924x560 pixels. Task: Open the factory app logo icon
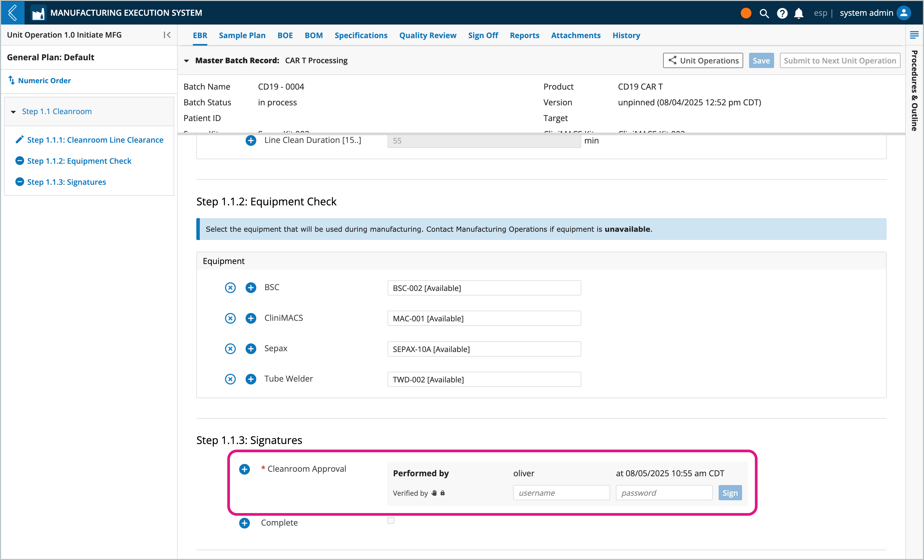click(38, 13)
